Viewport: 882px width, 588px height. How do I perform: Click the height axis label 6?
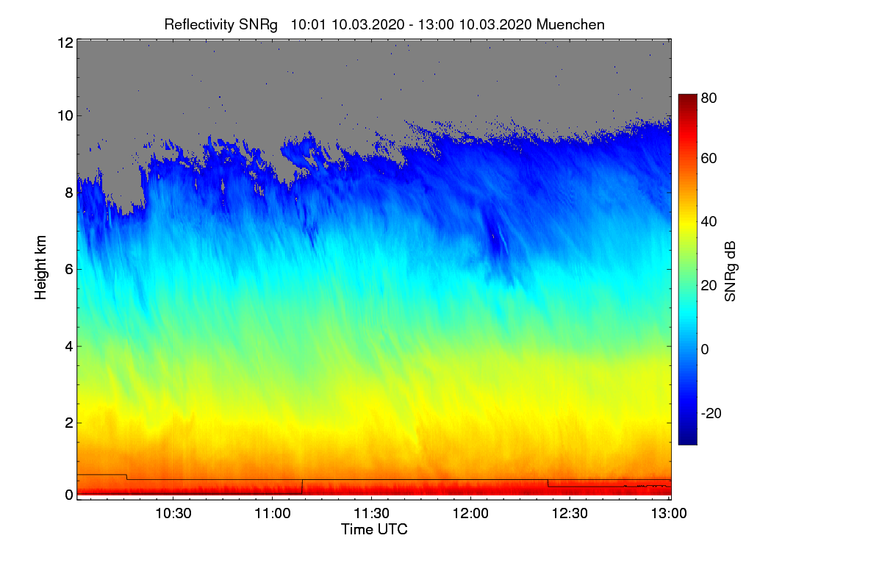pyautogui.click(x=68, y=270)
